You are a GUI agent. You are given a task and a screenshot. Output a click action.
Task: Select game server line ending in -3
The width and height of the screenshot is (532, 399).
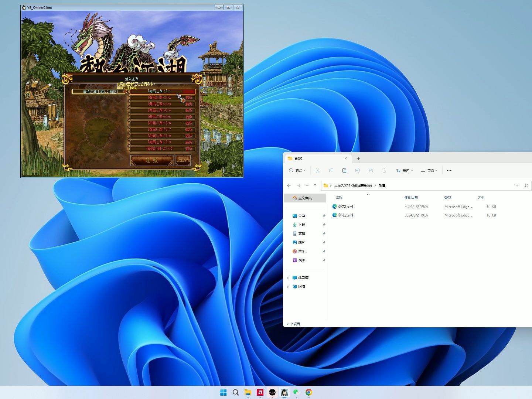(x=163, y=104)
